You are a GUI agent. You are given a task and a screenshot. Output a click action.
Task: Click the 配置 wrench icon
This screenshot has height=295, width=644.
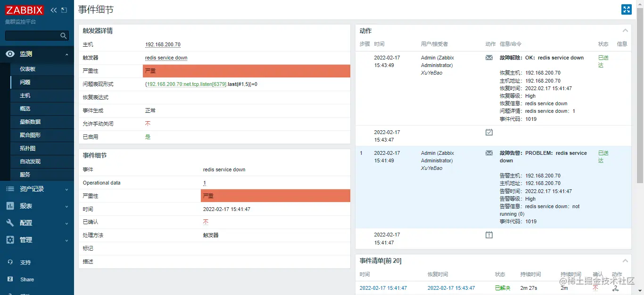tap(10, 223)
